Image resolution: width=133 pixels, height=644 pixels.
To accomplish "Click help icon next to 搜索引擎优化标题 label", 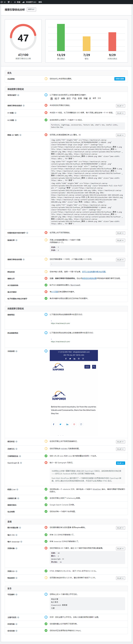I will click(x=24, y=259).
